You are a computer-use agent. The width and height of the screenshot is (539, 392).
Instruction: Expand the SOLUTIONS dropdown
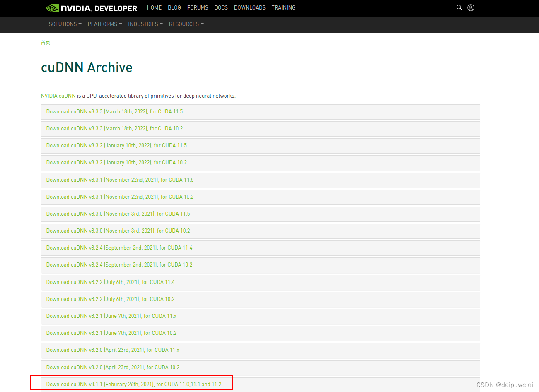65,24
